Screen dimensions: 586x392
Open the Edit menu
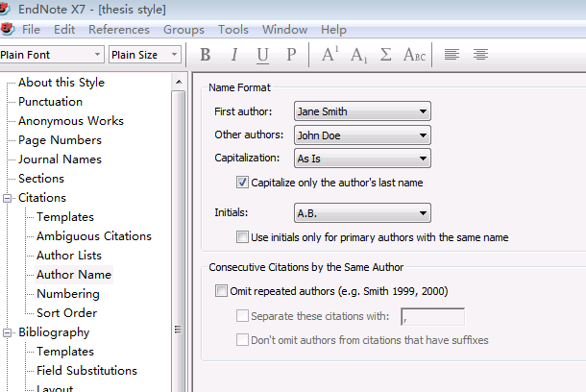pos(64,30)
